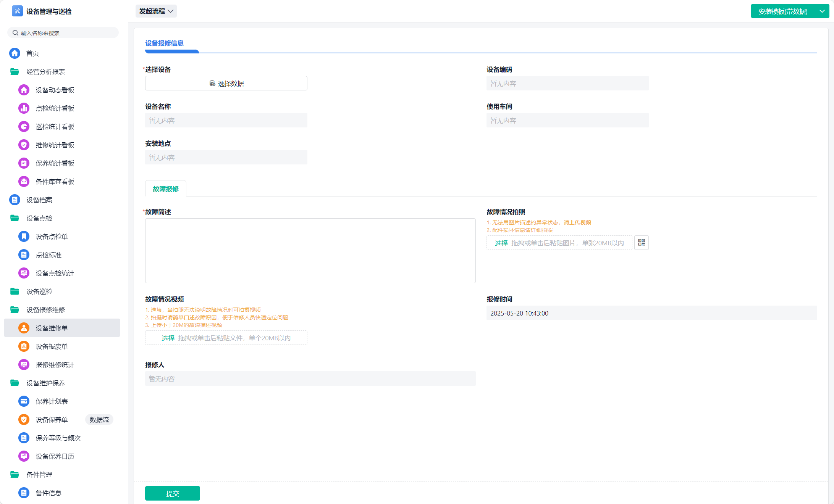Select the 设备报修信息 tab
The image size is (834, 504).
[165, 43]
